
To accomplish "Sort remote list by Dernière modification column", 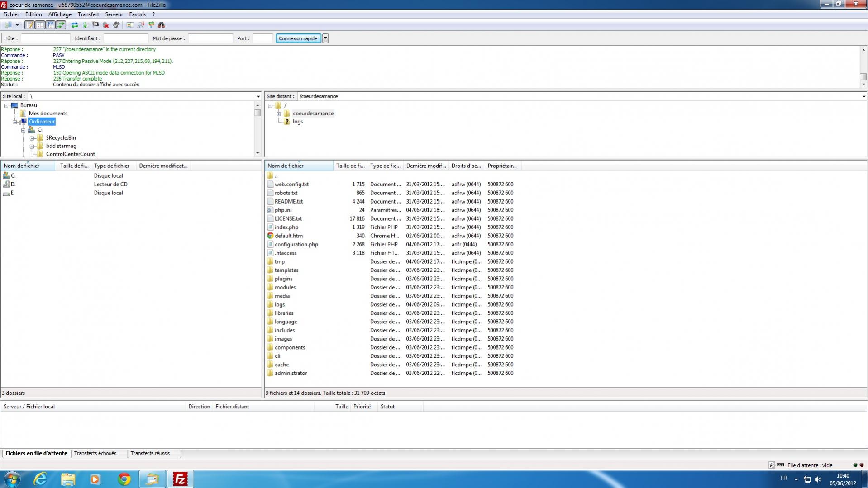I will tap(426, 166).
